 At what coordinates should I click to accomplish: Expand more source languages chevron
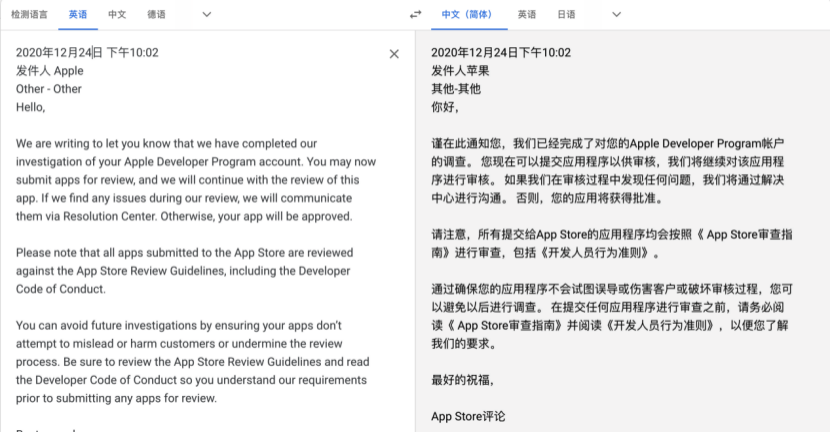pos(207,15)
